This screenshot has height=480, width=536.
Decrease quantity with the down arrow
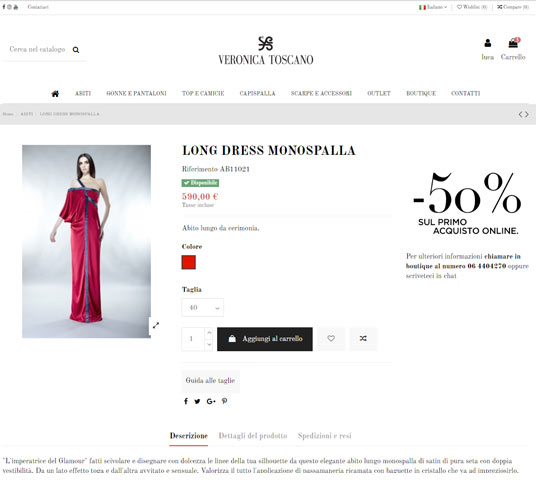pyautogui.click(x=209, y=345)
